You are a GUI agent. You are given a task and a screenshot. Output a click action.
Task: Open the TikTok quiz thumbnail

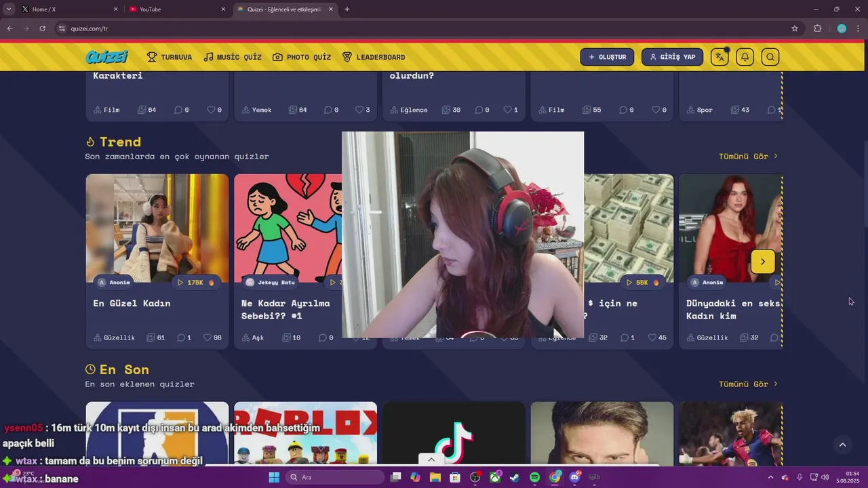[x=454, y=434]
